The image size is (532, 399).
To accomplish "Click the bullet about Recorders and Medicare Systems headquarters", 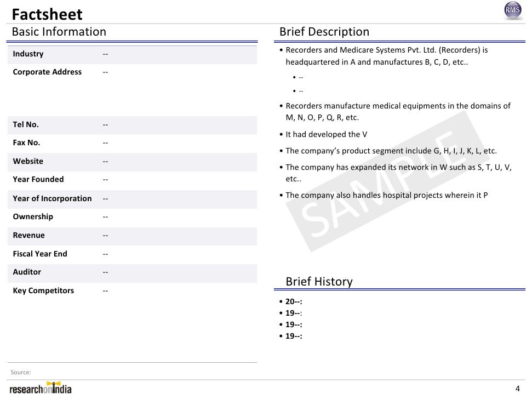I will (x=384, y=56).
